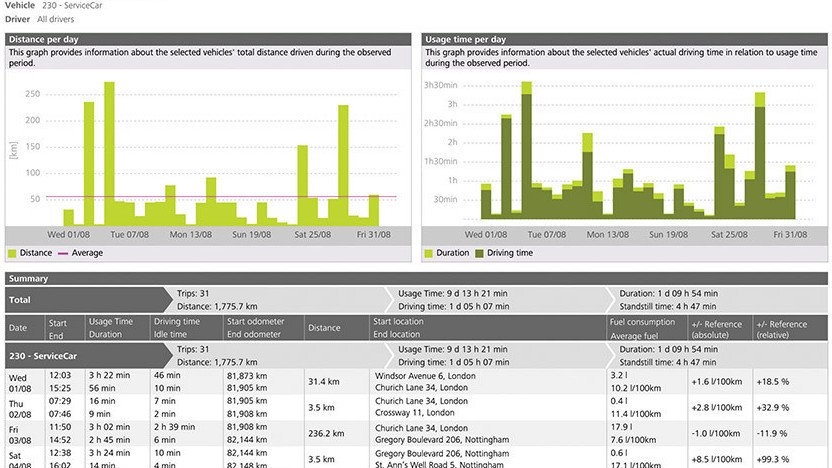The height and width of the screenshot is (468, 832).
Task: Click the Distance legend color swatch
Action: pos(14,253)
